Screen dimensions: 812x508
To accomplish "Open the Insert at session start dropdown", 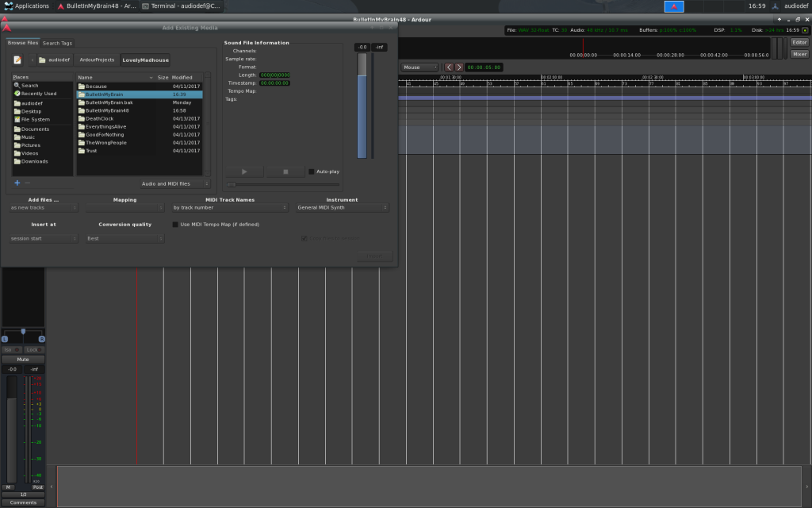I will coord(44,239).
